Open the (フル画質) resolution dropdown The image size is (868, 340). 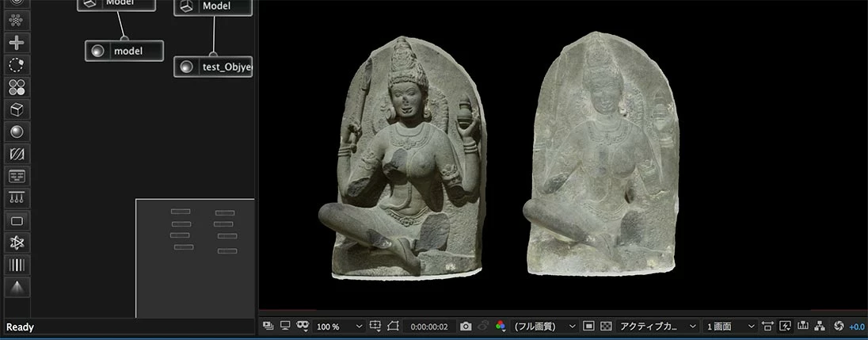tap(545, 327)
